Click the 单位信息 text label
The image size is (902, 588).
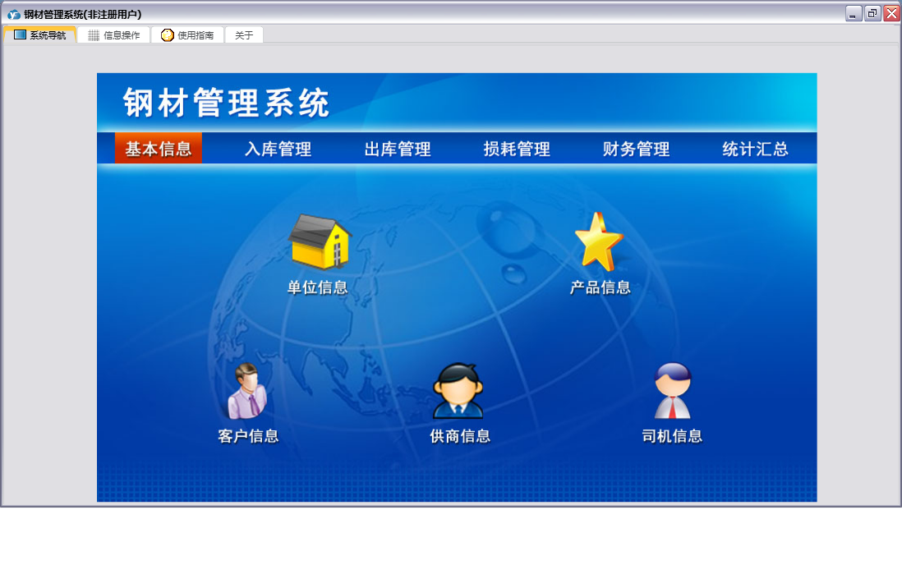(x=318, y=287)
